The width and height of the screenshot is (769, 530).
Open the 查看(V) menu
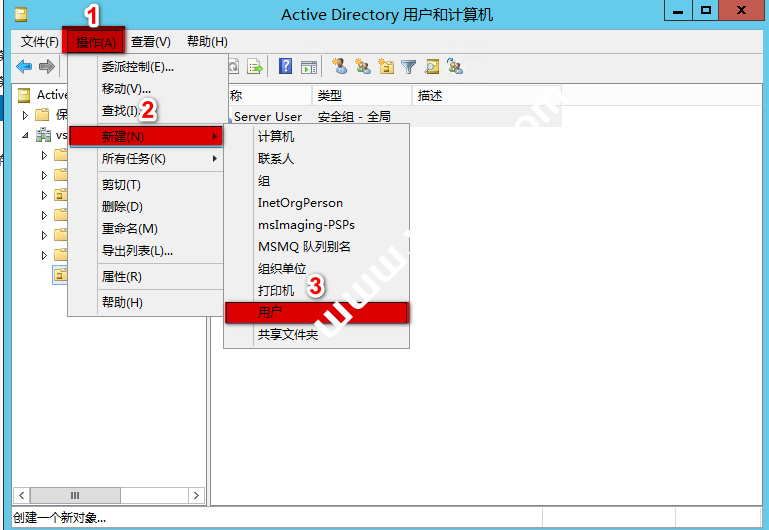coord(151,42)
